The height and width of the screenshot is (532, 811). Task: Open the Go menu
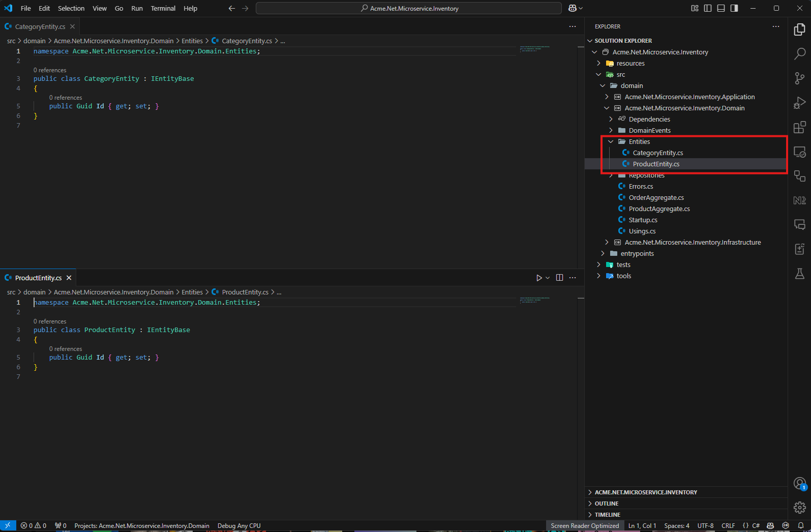[119, 8]
